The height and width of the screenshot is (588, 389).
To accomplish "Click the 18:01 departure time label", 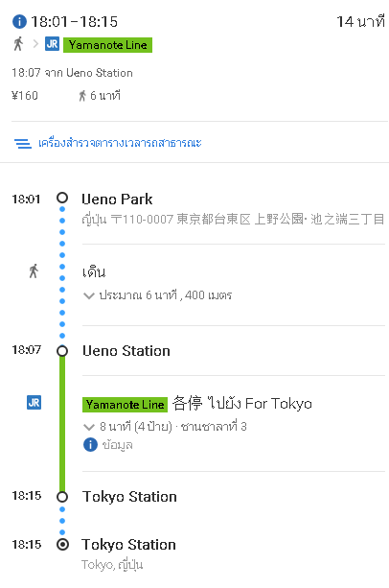I will (26, 199).
